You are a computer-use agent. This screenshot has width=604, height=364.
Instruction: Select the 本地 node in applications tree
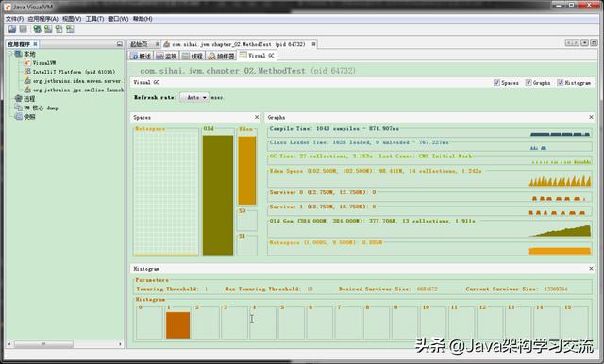tap(29, 54)
